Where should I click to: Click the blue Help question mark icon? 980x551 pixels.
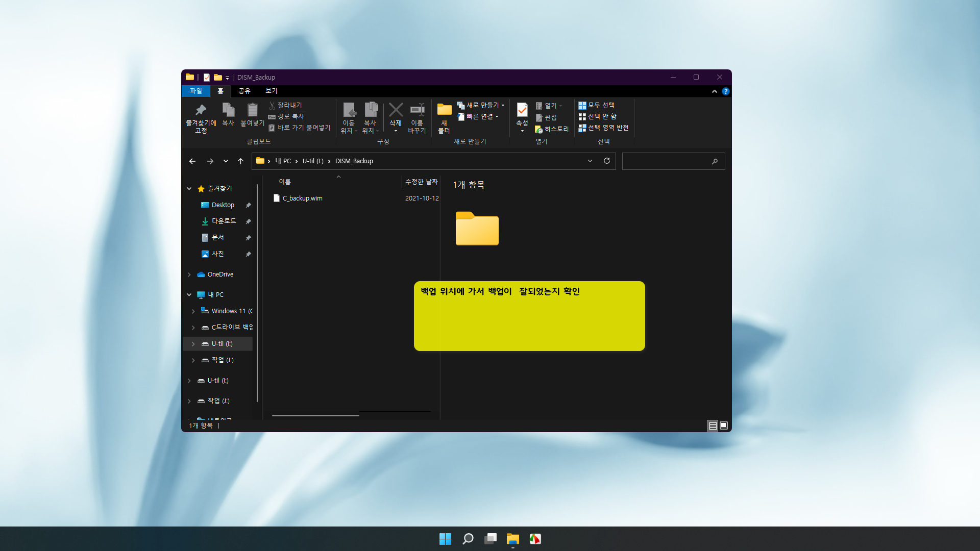pos(725,91)
